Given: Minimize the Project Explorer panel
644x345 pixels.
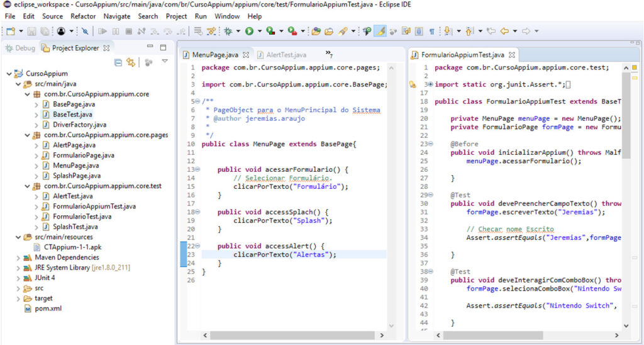Looking at the screenshot, I should coord(150,47).
